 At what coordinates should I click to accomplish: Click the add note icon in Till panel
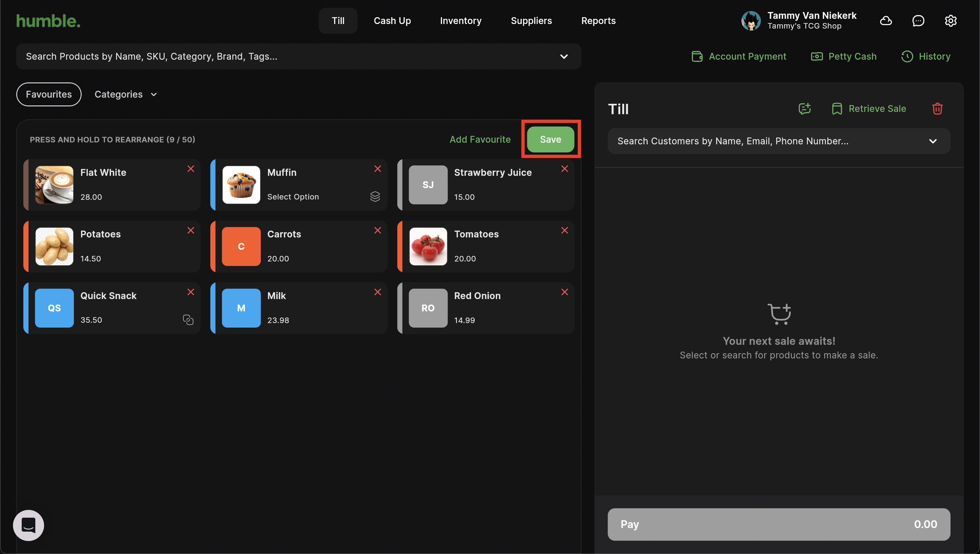805,109
